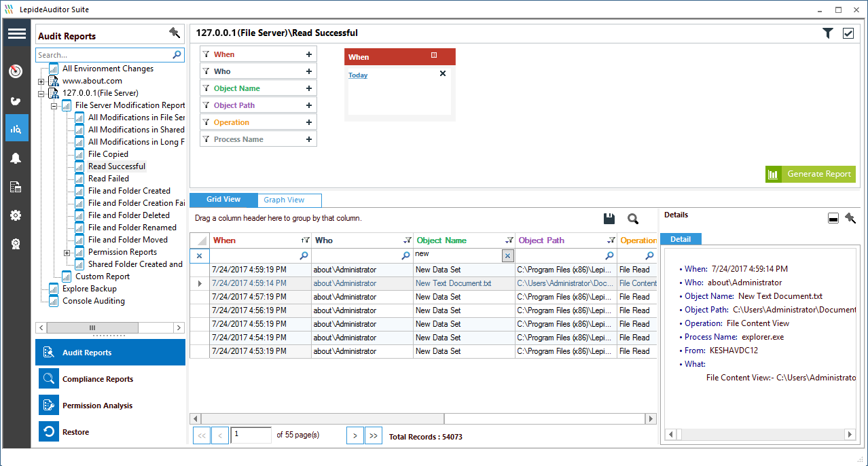
Task: Remove the Today filter with its X
Action: (x=443, y=73)
